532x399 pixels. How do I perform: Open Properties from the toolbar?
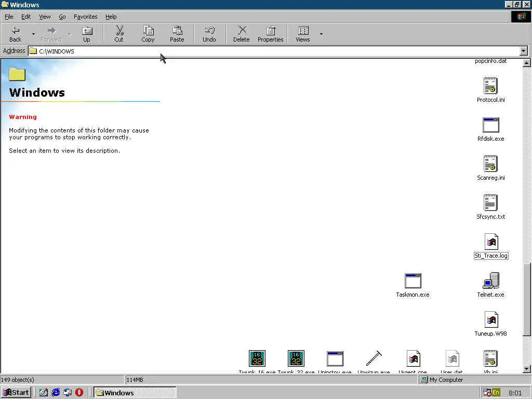(x=270, y=34)
